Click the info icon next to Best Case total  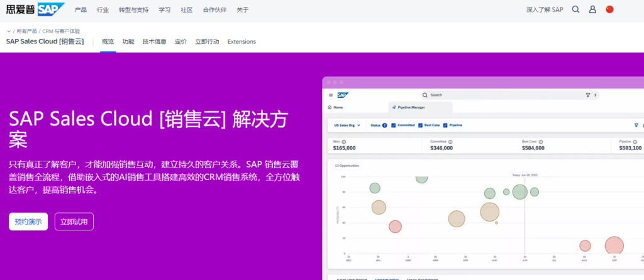click(x=541, y=141)
